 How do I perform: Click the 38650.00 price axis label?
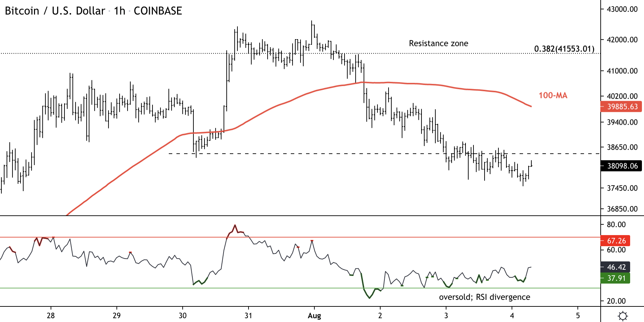pos(622,147)
